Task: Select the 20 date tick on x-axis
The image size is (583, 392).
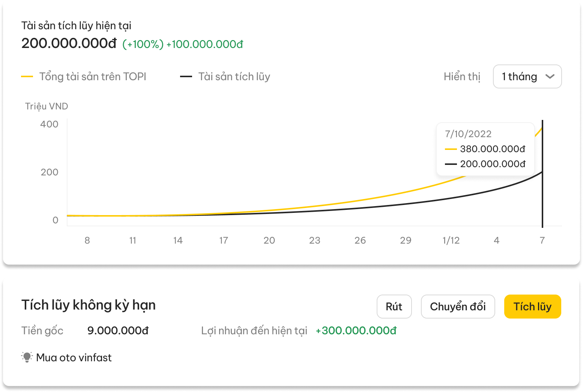Action: tap(269, 240)
